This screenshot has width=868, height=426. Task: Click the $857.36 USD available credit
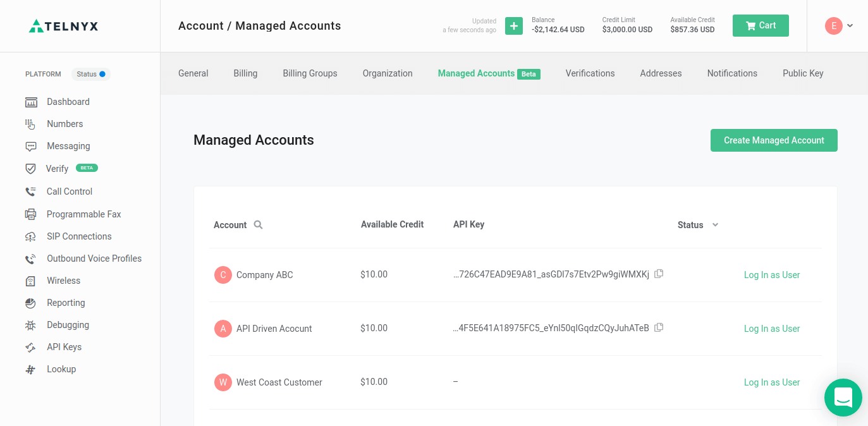(x=692, y=30)
